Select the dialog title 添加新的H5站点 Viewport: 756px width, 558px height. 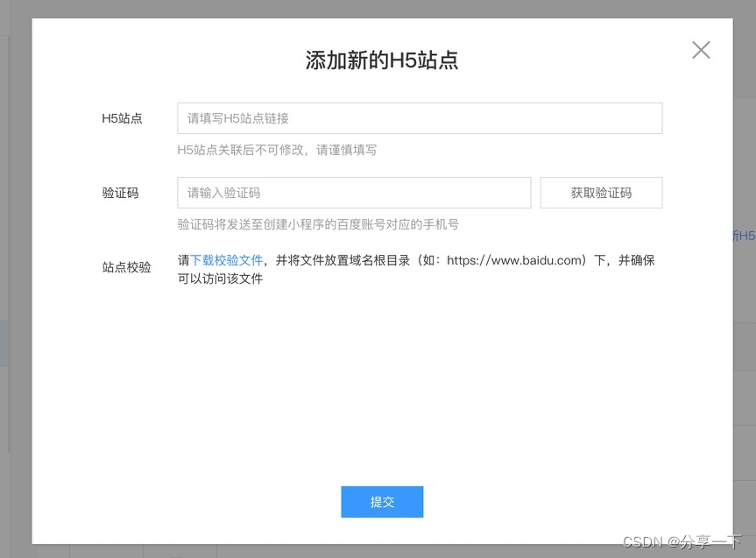[382, 60]
